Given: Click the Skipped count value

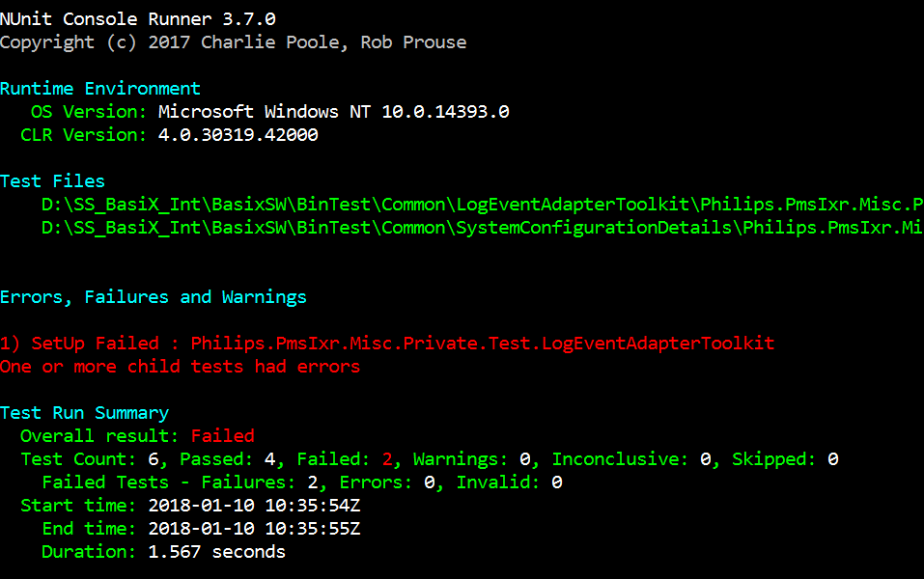Looking at the screenshot, I should [x=832, y=458].
